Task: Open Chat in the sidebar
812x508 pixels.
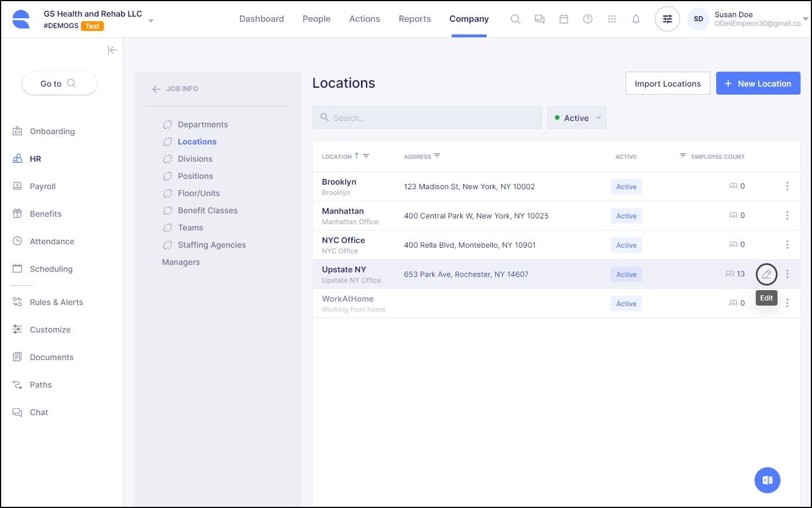Action: 30,412
